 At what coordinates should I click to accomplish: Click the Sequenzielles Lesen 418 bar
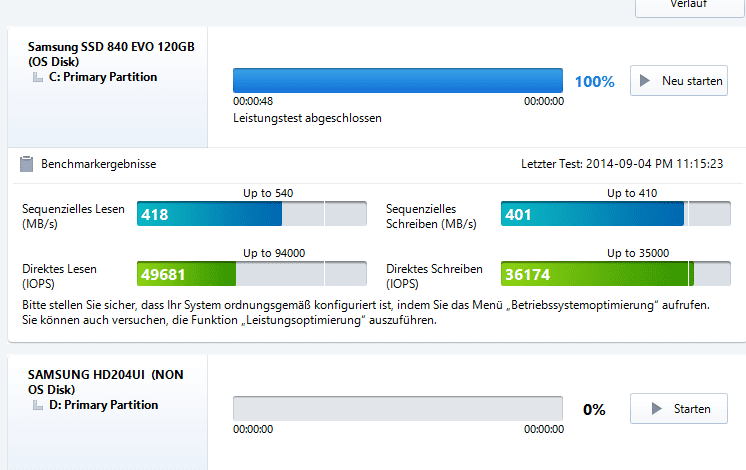pos(252,214)
